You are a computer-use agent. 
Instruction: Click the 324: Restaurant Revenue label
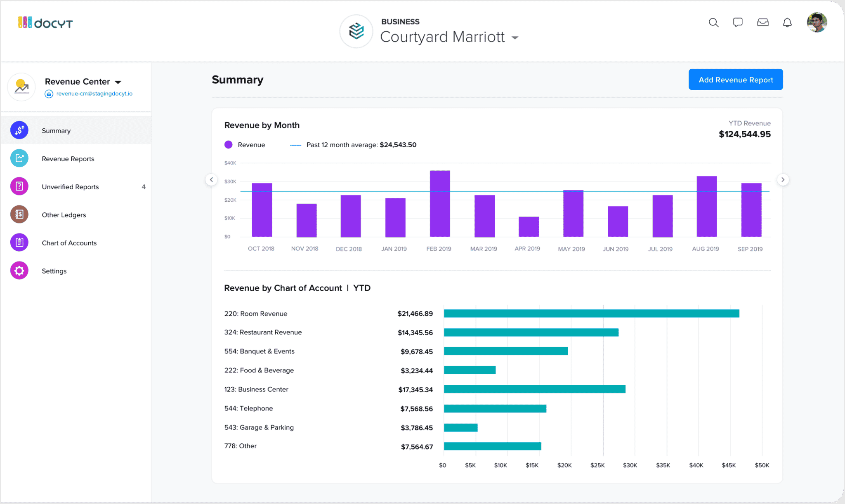[263, 332]
